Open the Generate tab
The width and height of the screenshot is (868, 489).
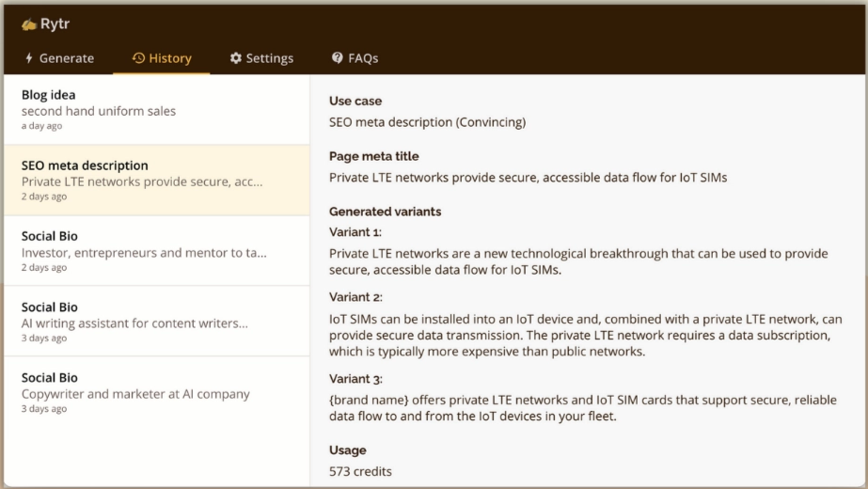pyautogui.click(x=59, y=58)
